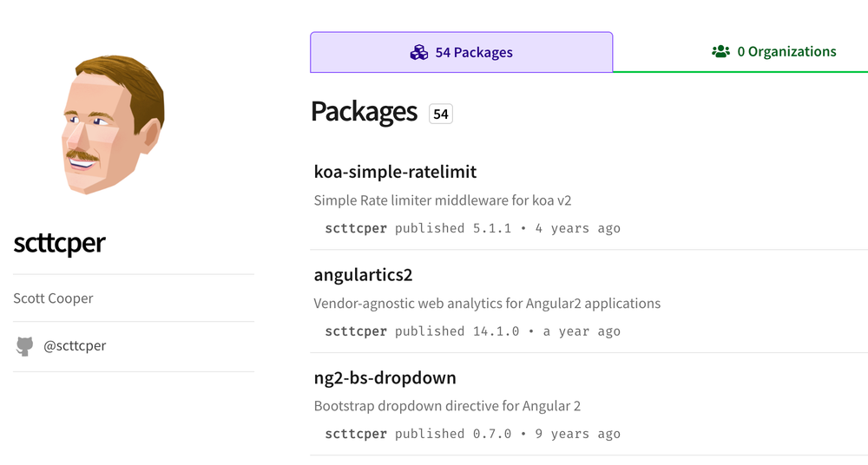This screenshot has width=868, height=465.
Task: Click the scttcper username heading
Action: (x=59, y=244)
